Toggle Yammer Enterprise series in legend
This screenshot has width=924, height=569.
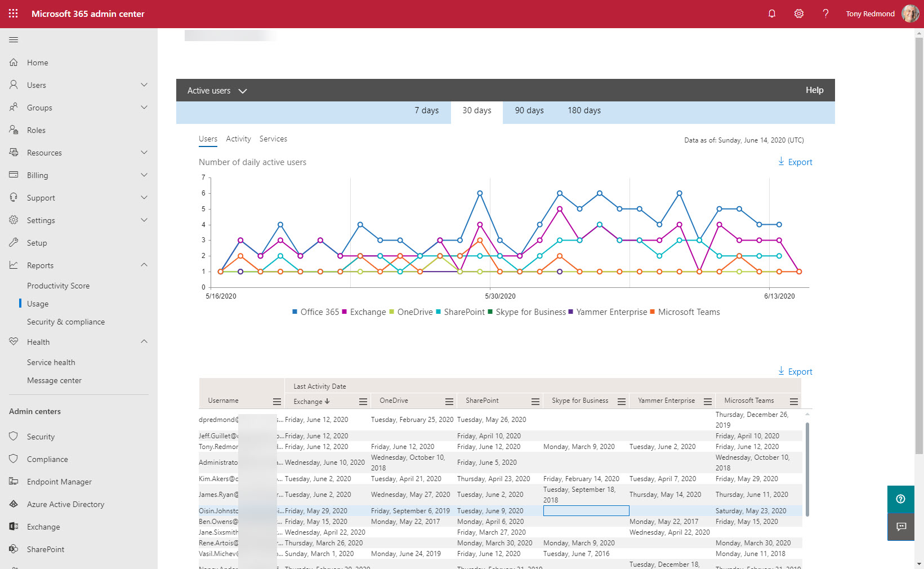[x=608, y=312]
